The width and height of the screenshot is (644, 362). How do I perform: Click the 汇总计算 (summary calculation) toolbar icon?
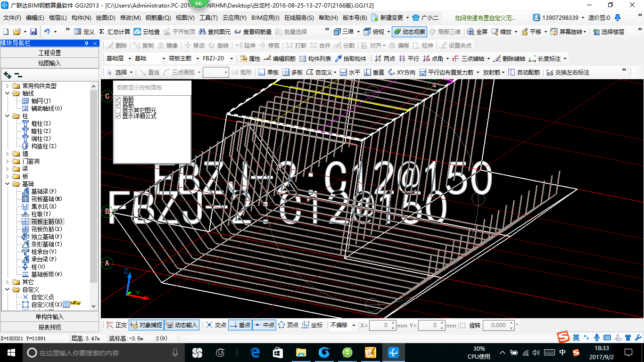point(115,32)
